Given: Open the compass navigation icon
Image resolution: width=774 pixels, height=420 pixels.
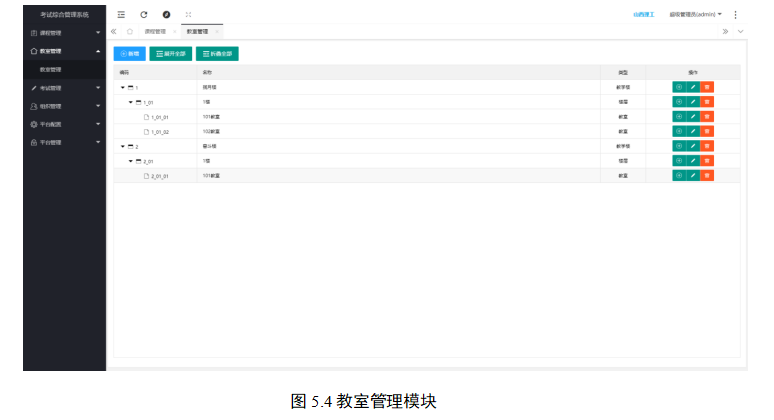Looking at the screenshot, I should (166, 15).
